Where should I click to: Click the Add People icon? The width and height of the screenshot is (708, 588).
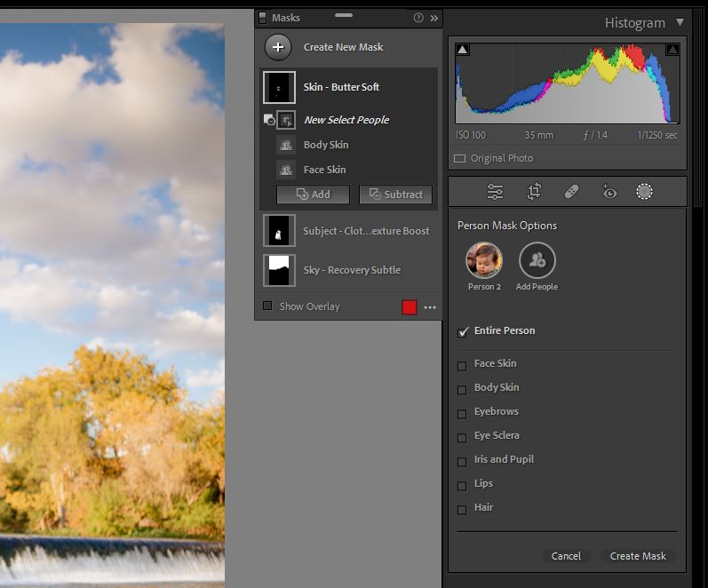click(537, 260)
